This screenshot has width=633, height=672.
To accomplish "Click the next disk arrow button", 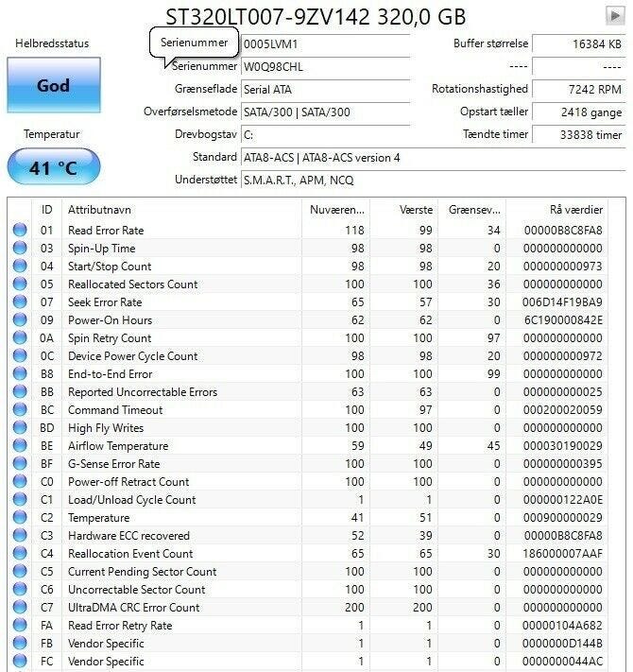I will [614, 15].
